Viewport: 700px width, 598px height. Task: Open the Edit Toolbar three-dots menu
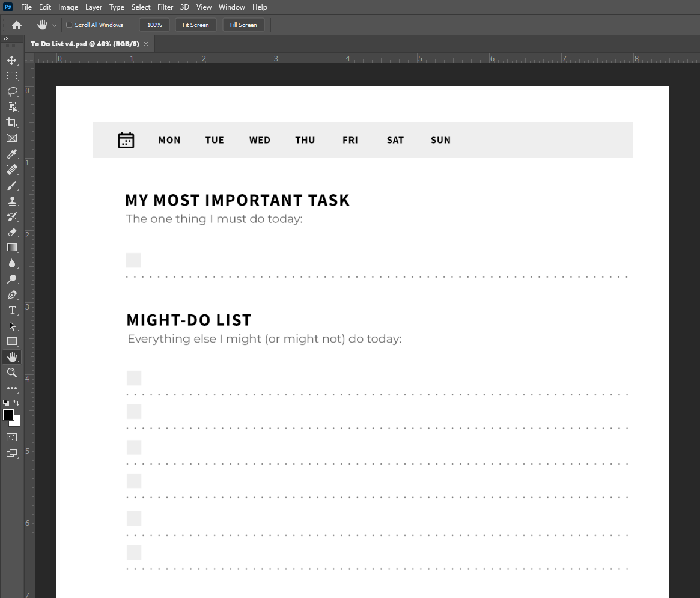click(11, 388)
